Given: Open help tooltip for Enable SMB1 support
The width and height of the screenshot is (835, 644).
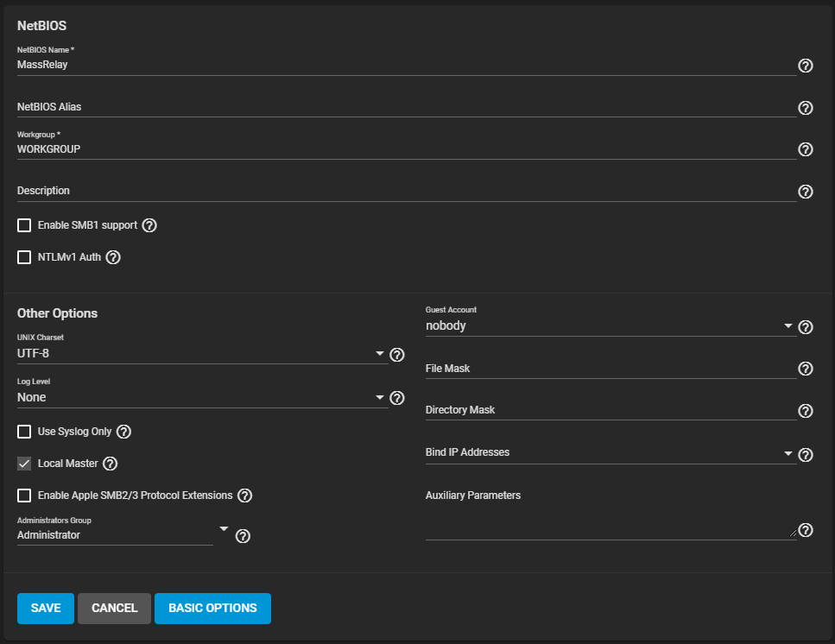Looking at the screenshot, I should pos(149,225).
